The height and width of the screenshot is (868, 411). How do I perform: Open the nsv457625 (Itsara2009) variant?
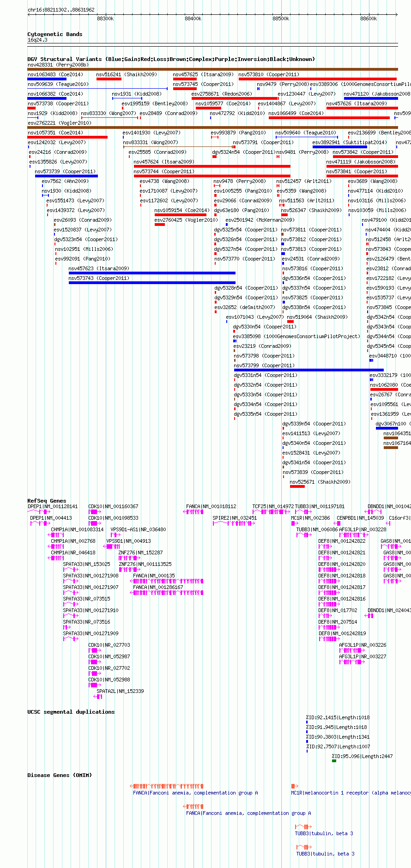203,74
